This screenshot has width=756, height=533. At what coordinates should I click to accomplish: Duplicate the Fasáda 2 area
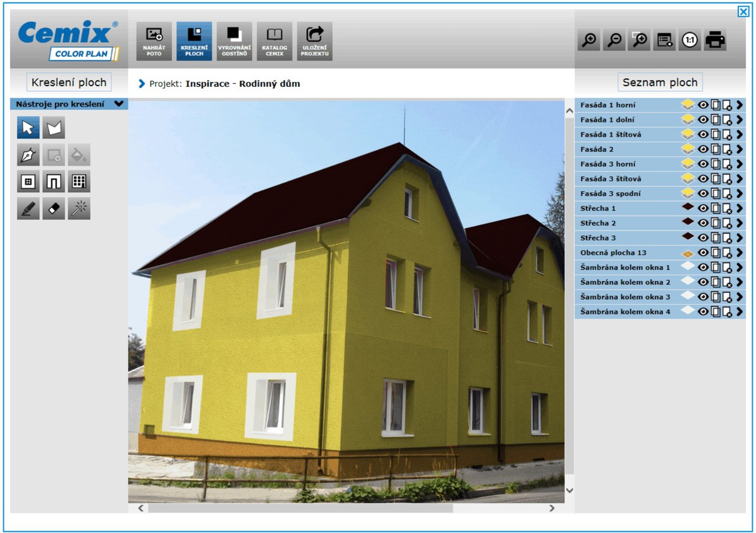[x=715, y=149]
